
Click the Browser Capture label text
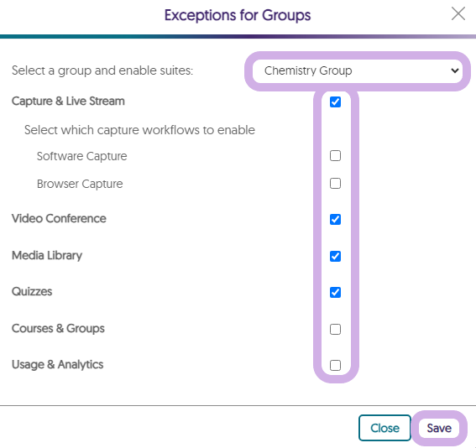pyautogui.click(x=80, y=184)
